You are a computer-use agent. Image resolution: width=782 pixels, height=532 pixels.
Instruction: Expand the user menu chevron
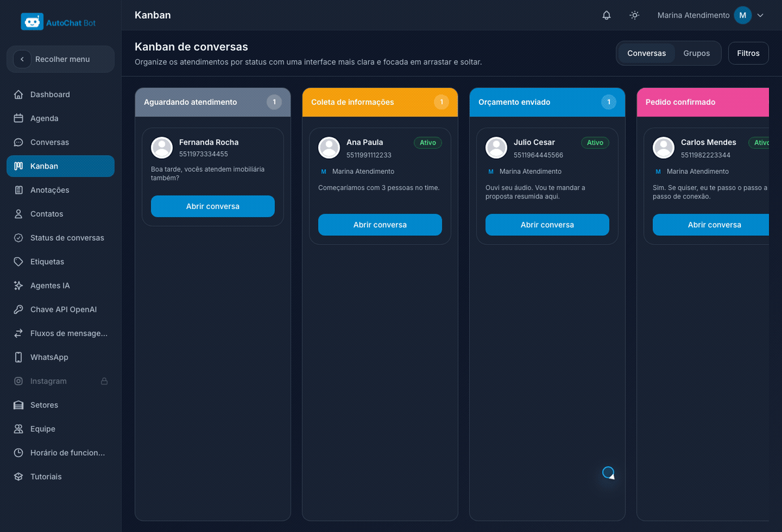(760, 15)
